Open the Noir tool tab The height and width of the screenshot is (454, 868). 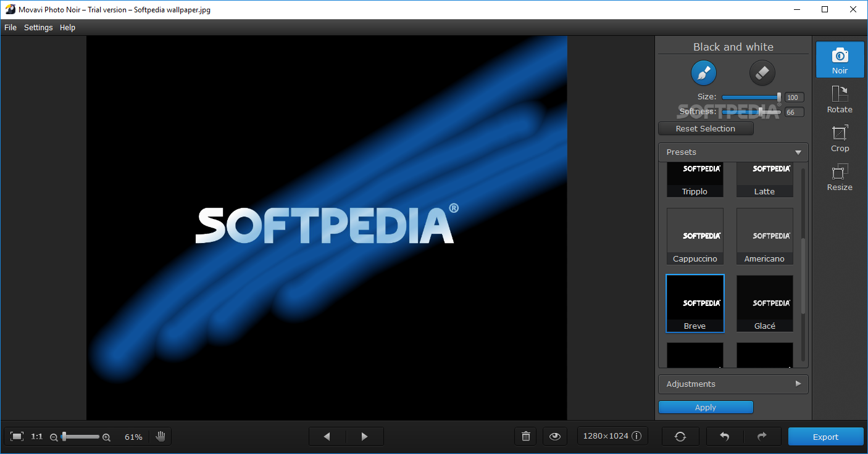pos(840,60)
